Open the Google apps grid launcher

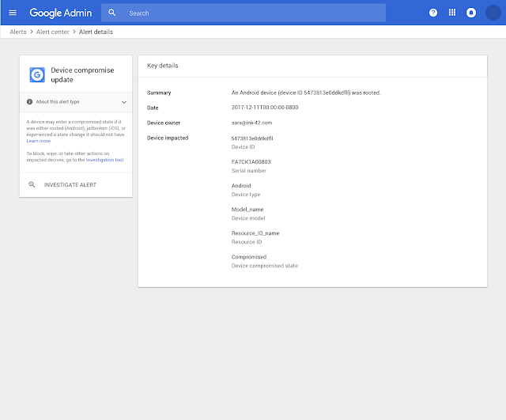coord(452,13)
